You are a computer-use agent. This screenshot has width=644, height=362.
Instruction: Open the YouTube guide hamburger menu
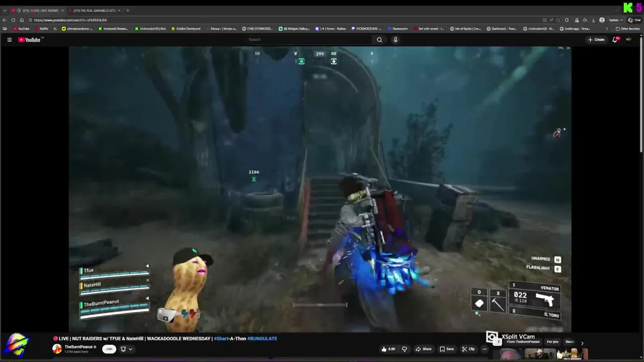pos(9,40)
